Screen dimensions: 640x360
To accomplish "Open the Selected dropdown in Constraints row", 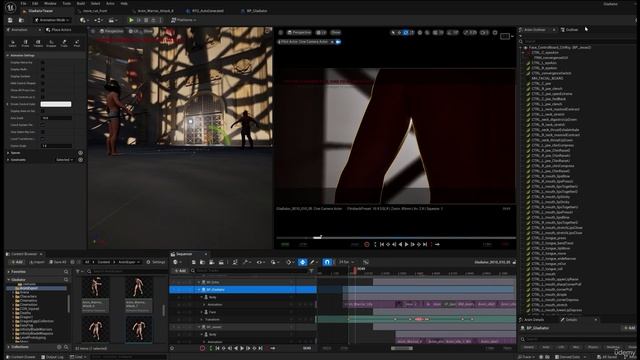I will click(64, 160).
